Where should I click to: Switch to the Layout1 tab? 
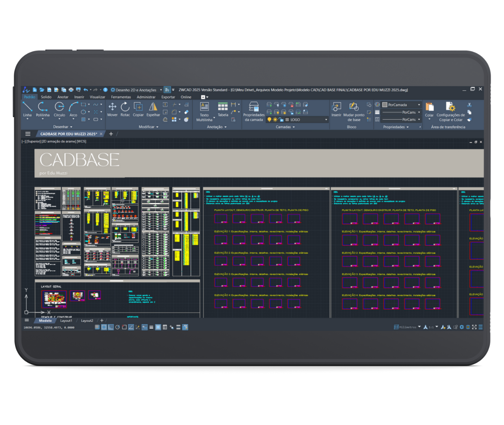[66, 320]
